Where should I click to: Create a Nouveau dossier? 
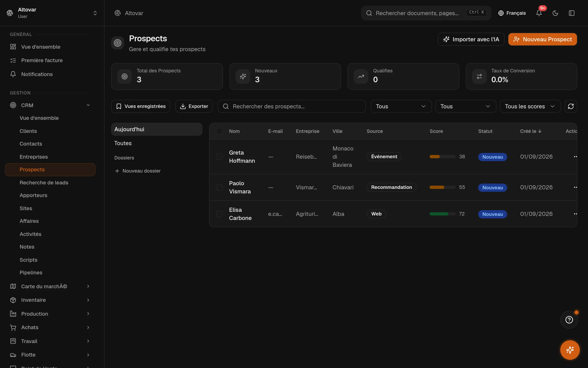pyautogui.click(x=138, y=171)
